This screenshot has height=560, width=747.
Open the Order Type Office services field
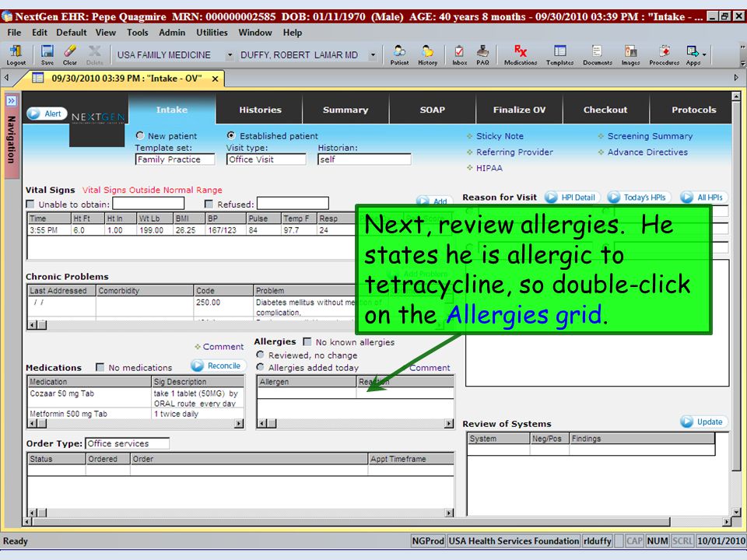[128, 443]
